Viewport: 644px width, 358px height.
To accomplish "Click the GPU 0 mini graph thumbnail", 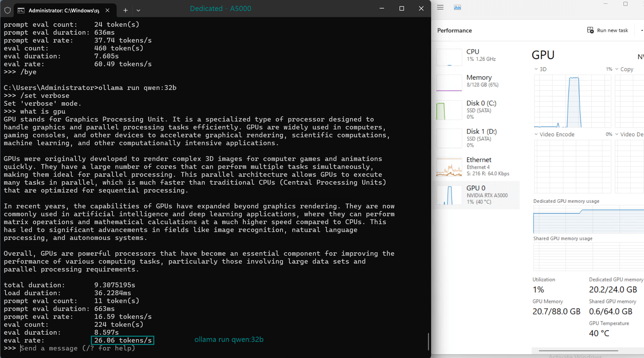I will (449, 195).
